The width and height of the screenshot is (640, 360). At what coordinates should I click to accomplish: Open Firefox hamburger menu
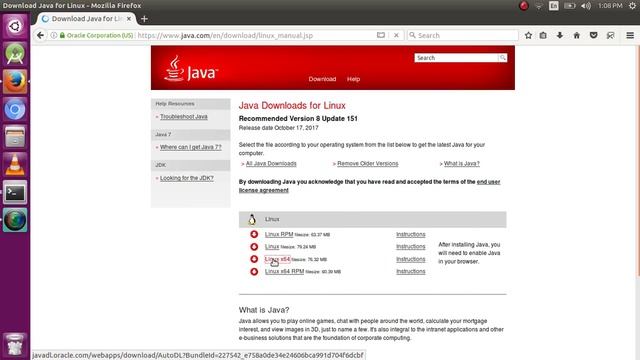coord(630,36)
